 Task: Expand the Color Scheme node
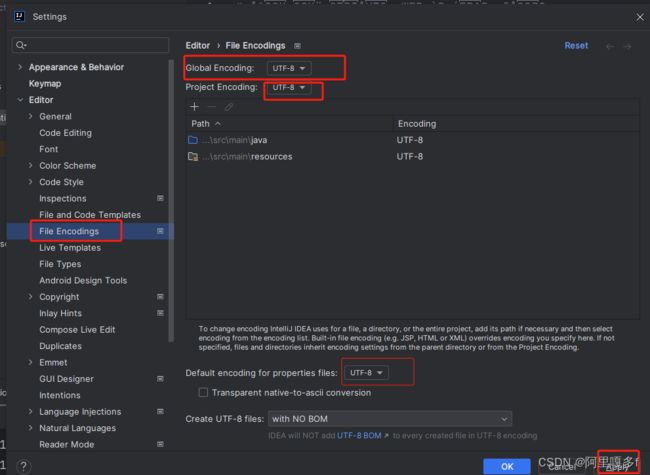click(30, 165)
